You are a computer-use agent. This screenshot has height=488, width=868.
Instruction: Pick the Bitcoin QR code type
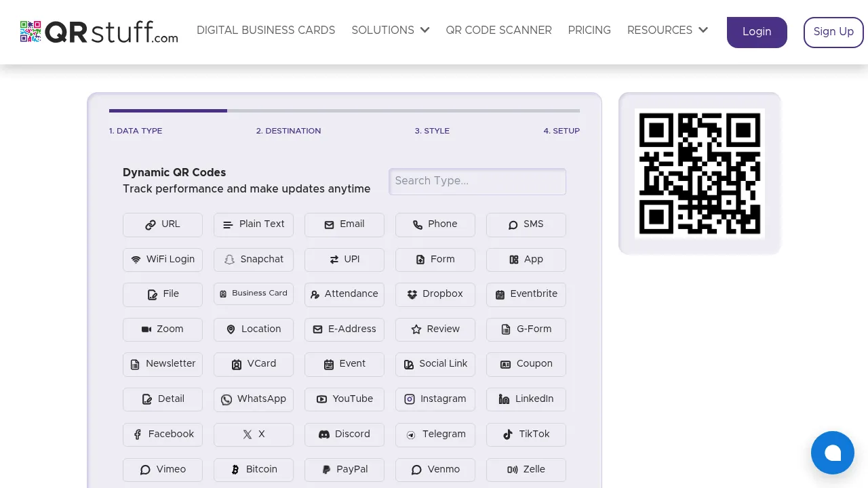[254, 470]
